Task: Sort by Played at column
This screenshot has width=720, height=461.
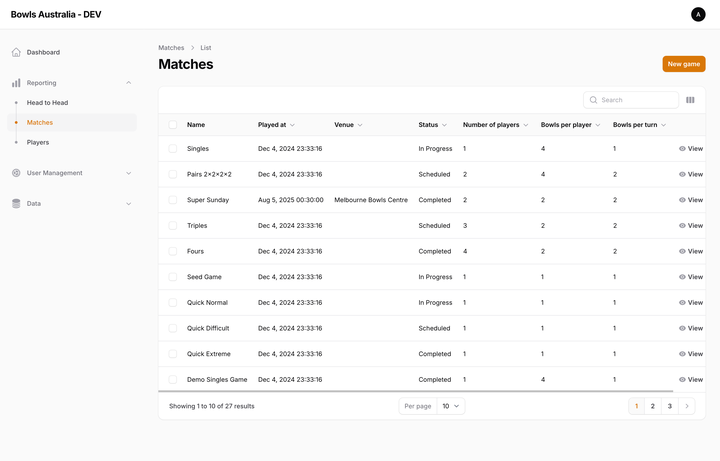Action: 276,125
